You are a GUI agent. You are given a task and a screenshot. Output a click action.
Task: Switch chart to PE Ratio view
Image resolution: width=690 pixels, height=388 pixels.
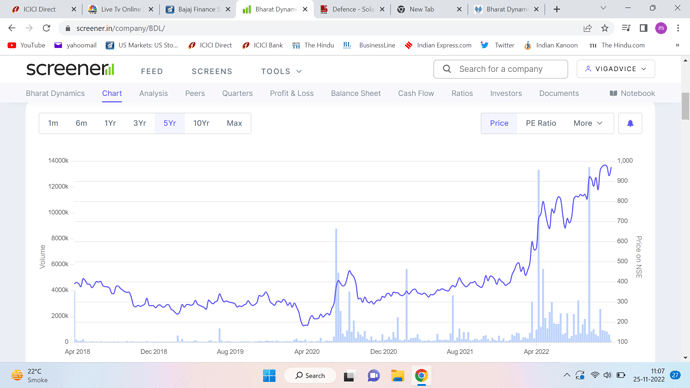tap(541, 123)
